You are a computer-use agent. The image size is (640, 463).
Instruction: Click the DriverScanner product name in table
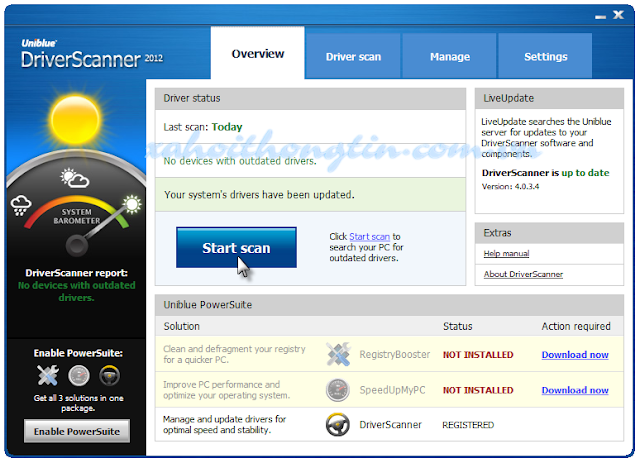[x=390, y=425]
